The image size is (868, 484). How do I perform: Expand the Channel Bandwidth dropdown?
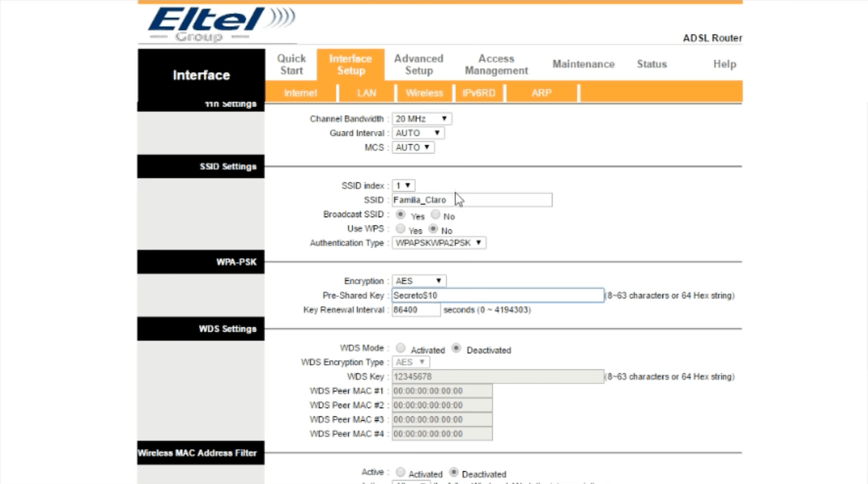422,119
